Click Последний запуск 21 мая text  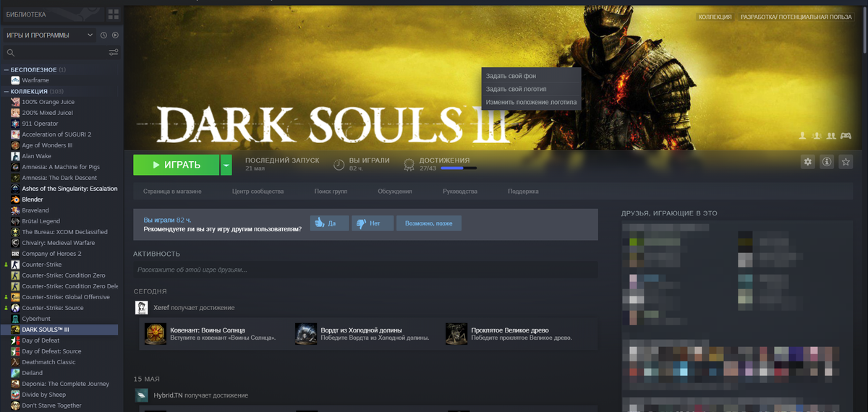click(282, 164)
